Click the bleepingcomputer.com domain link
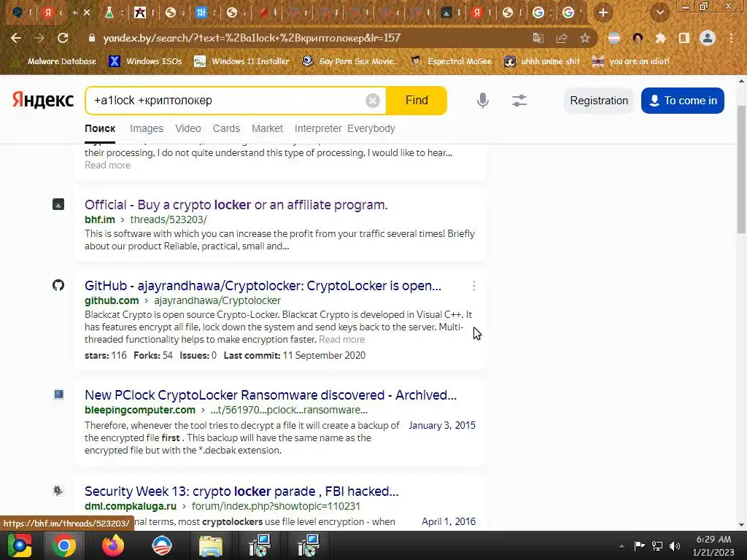Viewport: 747px width, 560px height. [x=140, y=410]
